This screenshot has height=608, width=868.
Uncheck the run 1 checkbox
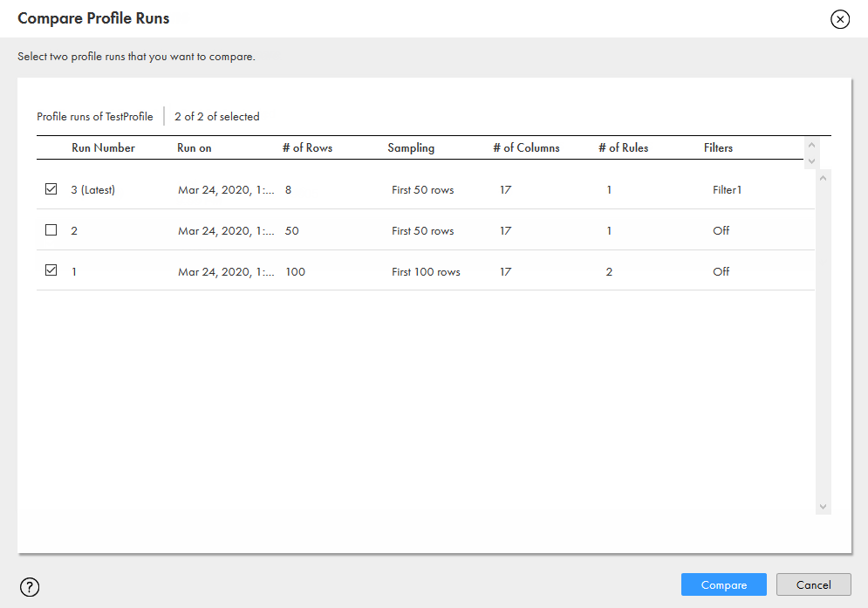point(51,270)
